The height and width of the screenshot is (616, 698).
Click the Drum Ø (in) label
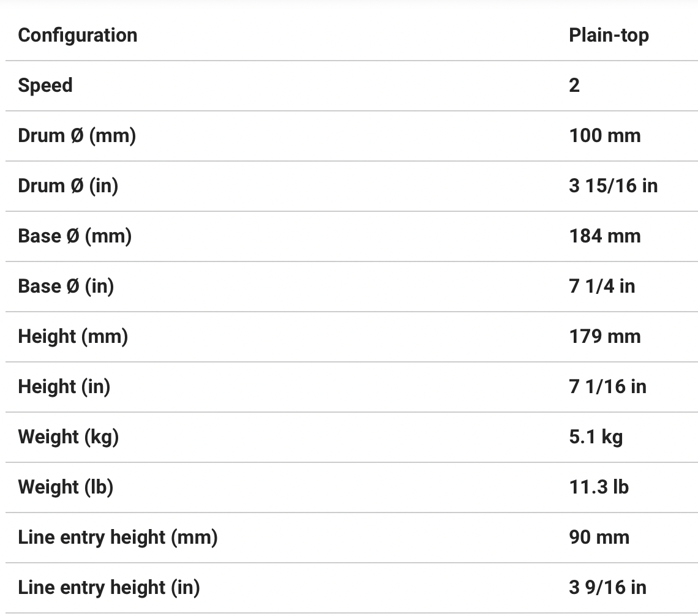(68, 186)
